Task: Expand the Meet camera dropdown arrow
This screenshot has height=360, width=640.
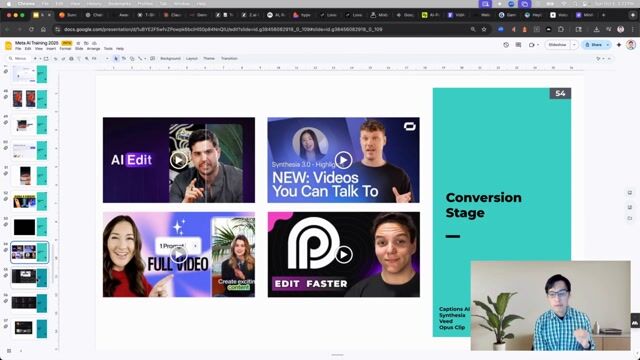Action: point(538,45)
